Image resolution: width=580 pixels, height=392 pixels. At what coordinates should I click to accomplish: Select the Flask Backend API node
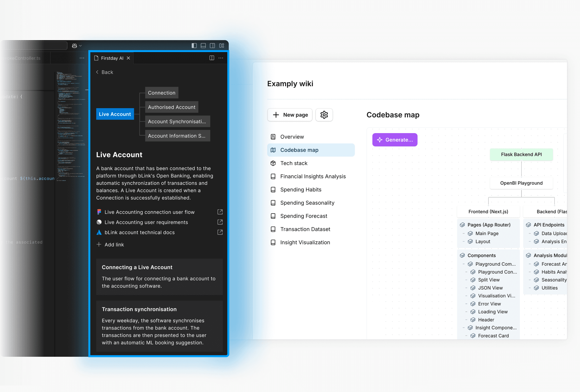point(521,155)
